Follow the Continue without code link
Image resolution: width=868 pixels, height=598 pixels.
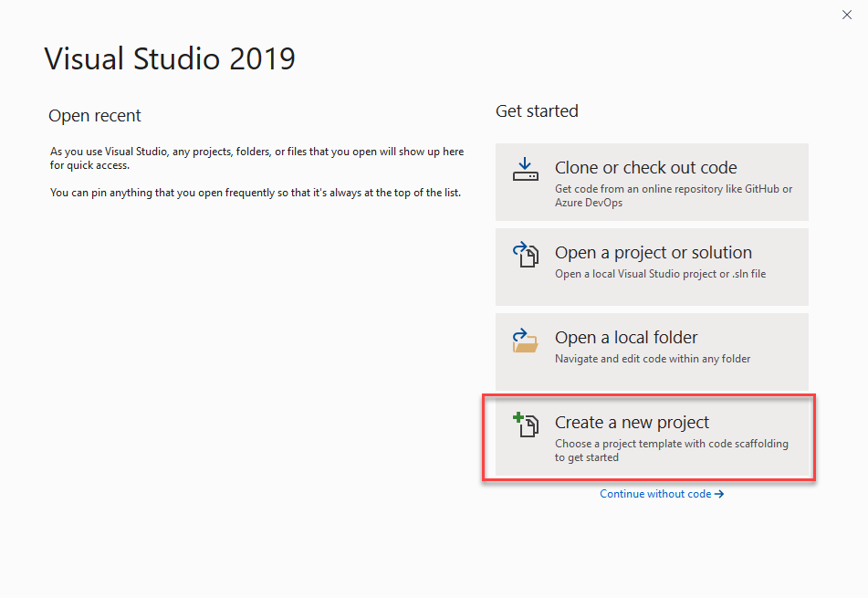coord(662,494)
